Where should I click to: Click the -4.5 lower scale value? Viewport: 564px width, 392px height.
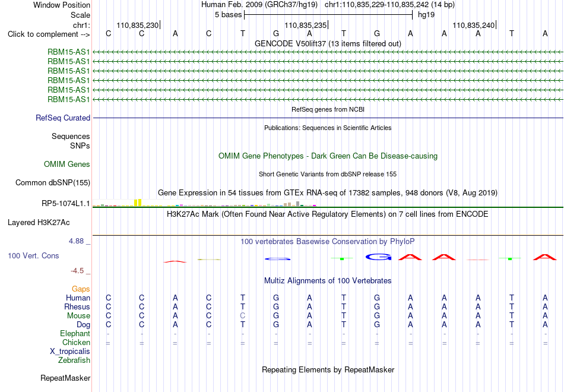tap(77, 271)
